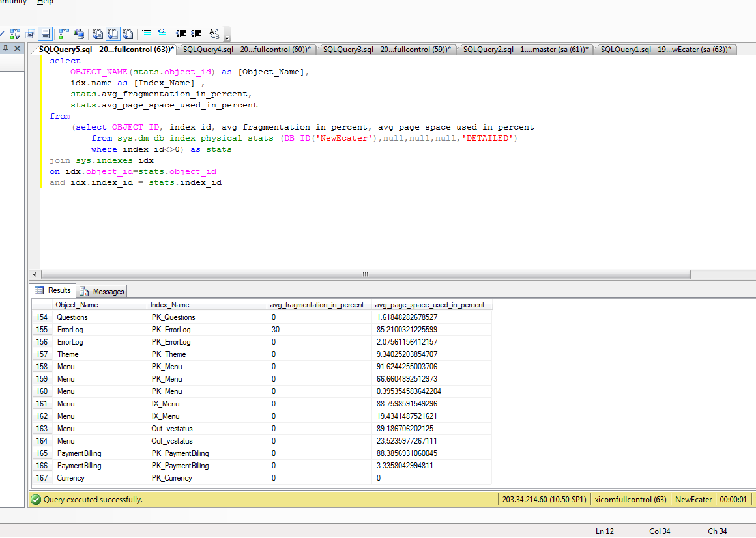Open the toolbar options overflow dropdown
This screenshot has height=538, width=756.
click(226, 38)
